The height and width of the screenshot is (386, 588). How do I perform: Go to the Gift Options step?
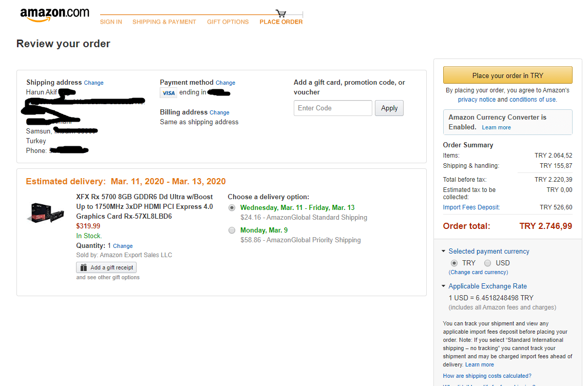(228, 22)
